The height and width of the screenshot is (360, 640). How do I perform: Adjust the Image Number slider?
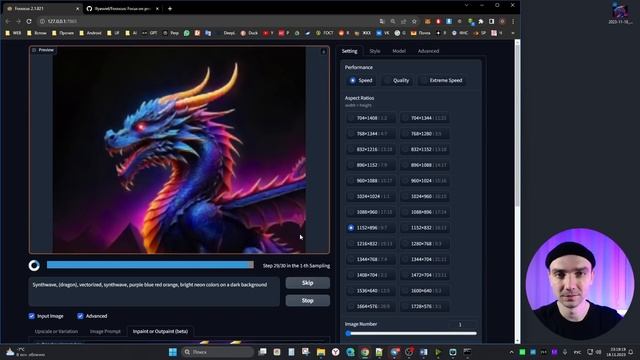(x=411, y=333)
